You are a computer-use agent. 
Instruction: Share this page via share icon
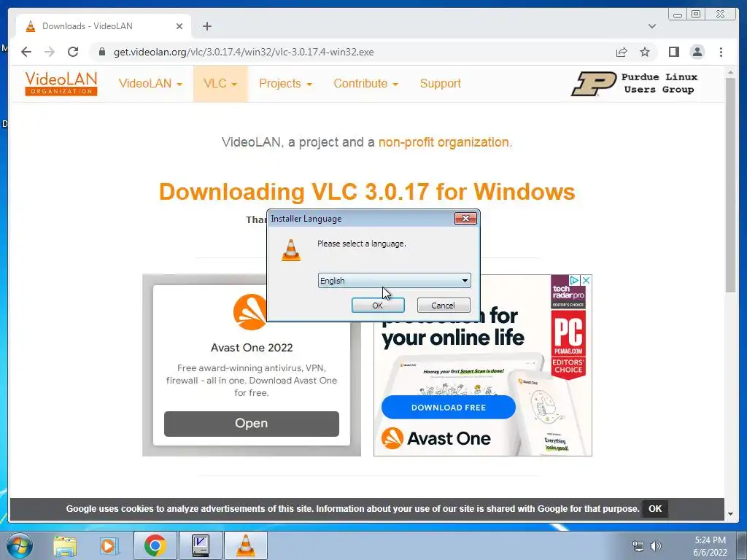[622, 52]
